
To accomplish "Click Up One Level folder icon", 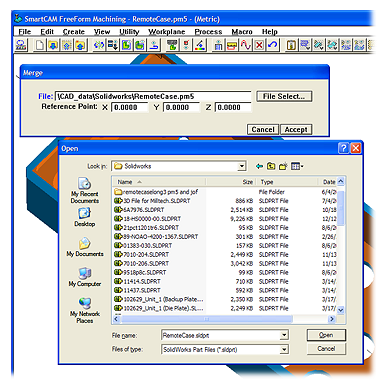I will pyautogui.click(x=271, y=166).
